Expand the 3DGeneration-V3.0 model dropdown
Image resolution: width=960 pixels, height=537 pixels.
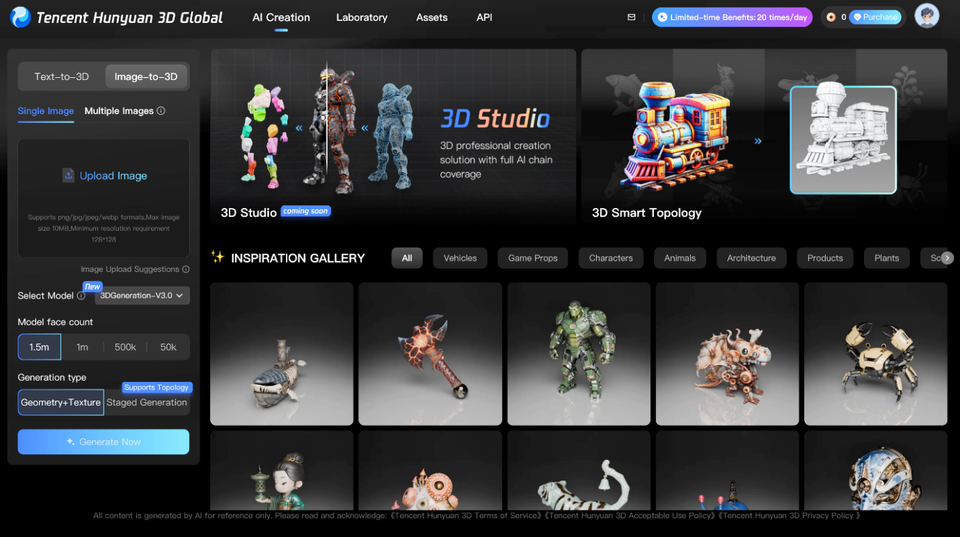coord(142,296)
